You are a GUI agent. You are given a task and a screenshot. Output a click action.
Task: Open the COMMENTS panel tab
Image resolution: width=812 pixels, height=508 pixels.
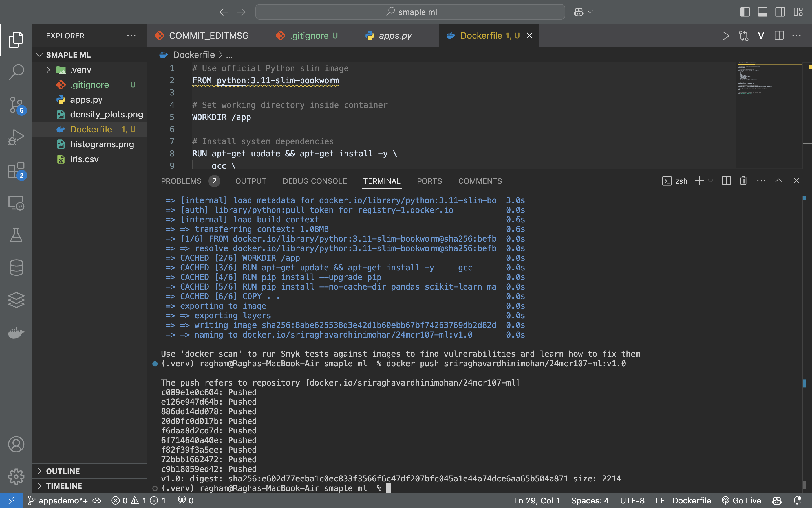point(480,181)
